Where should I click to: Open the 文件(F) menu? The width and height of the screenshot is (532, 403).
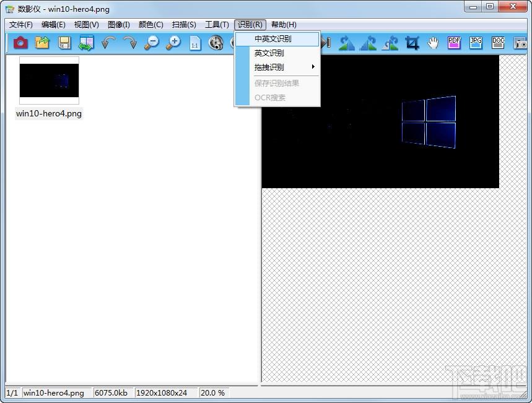click(20, 24)
